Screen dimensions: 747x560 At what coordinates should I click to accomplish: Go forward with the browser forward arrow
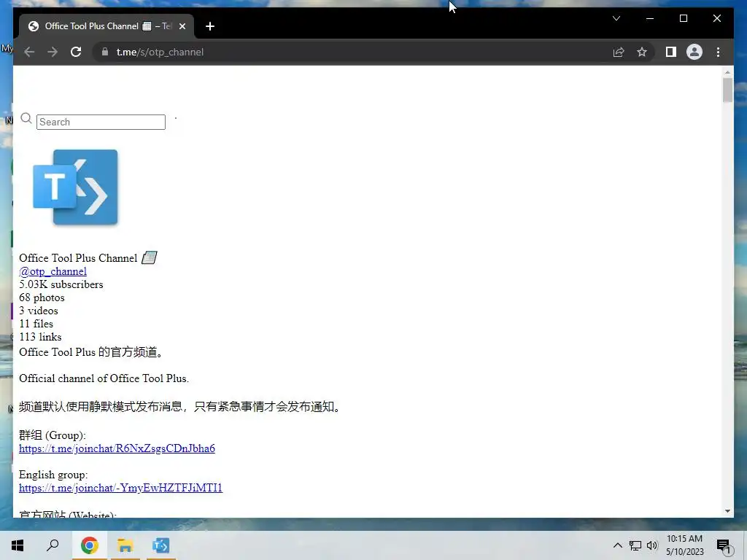[53, 52]
